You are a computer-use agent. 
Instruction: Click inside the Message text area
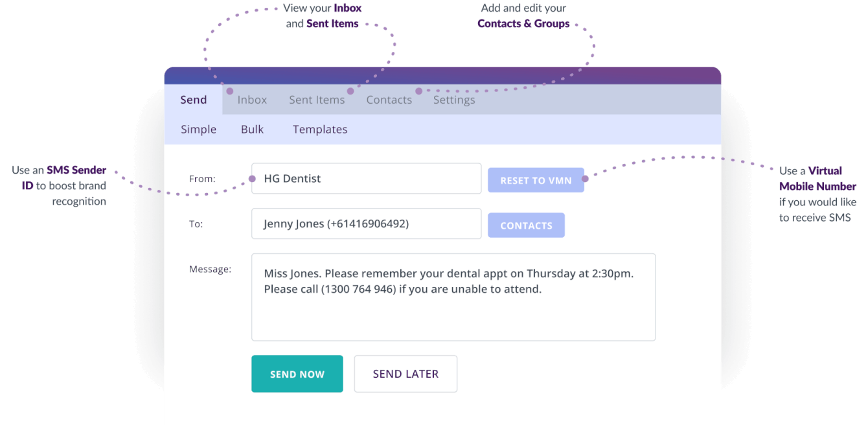pyautogui.click(x=453, y=297)
